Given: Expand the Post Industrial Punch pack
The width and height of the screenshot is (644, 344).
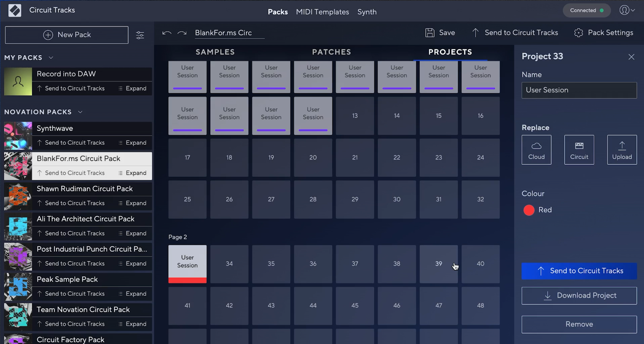Looking at the screenshot, I should point(132,263).
